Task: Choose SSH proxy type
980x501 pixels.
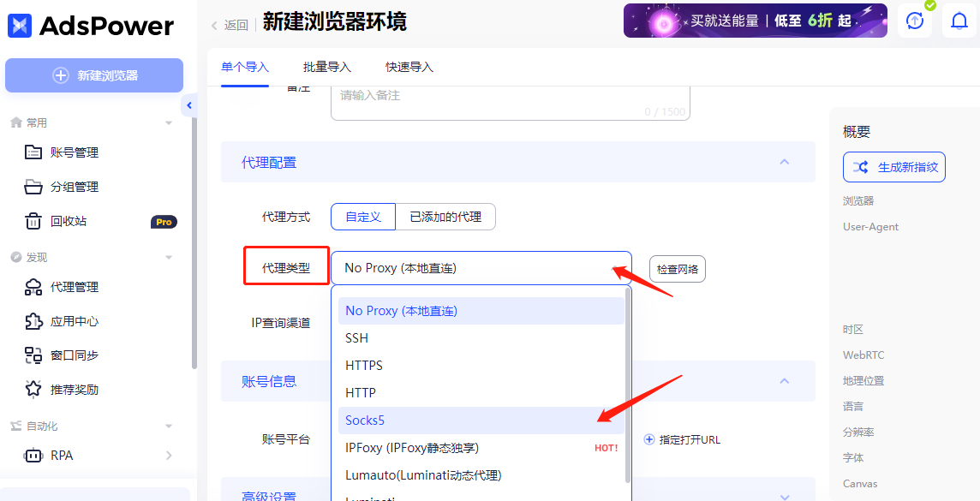Action: click(x=481, y=338)
